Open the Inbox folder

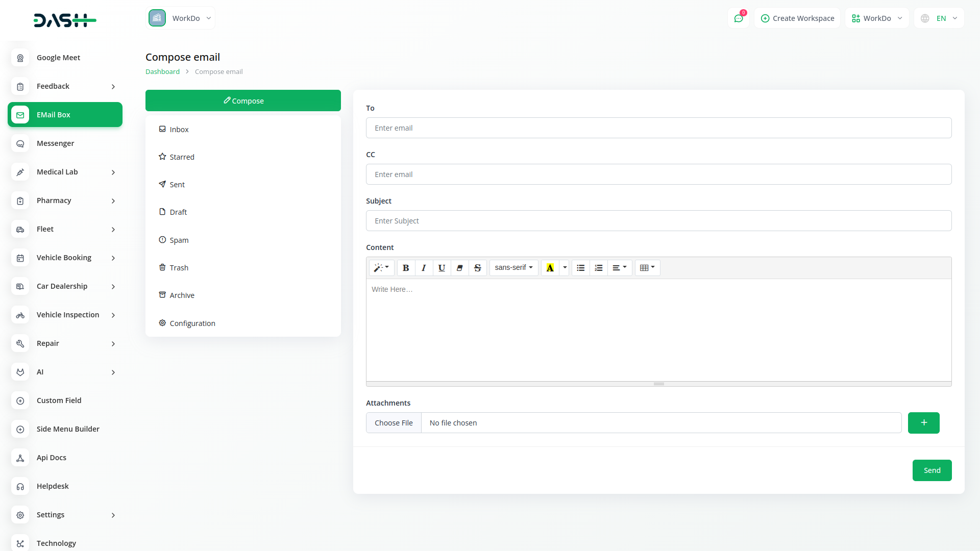(243, 130)
